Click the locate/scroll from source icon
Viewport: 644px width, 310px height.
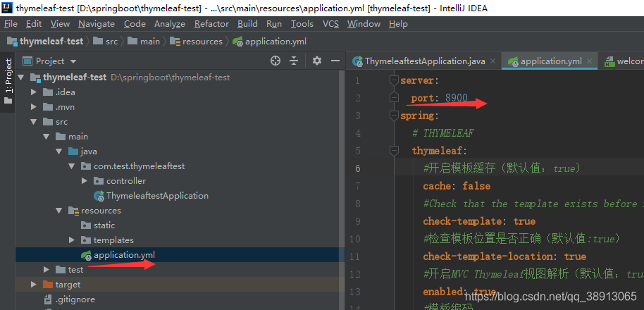pos(275,61)
